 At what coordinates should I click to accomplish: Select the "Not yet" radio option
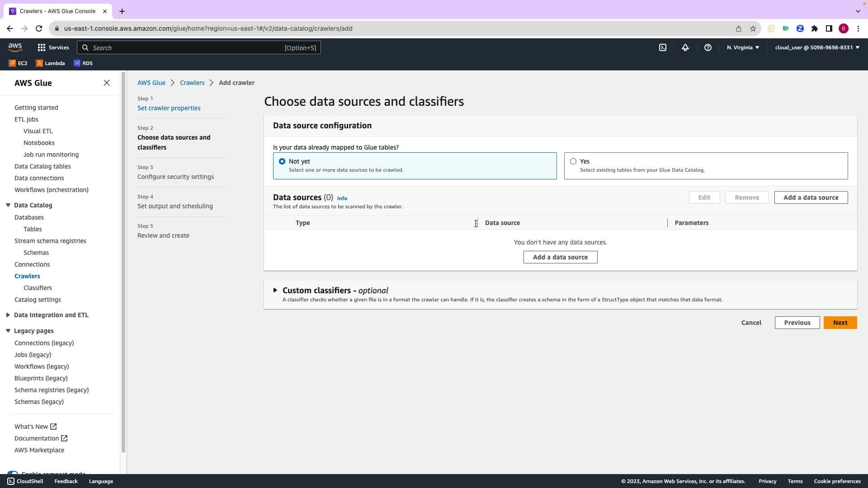(x=282, y=161)
